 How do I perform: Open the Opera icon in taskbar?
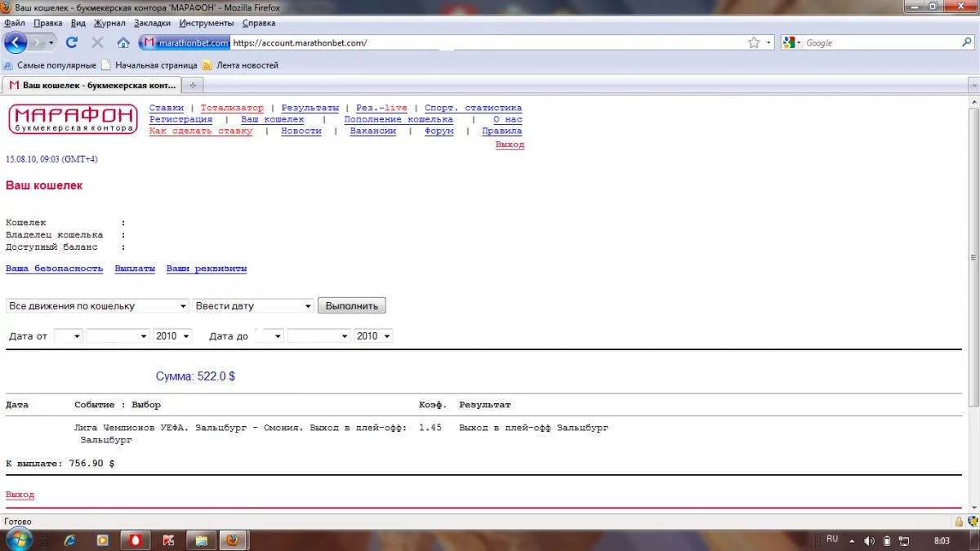(x=133, y=540)
